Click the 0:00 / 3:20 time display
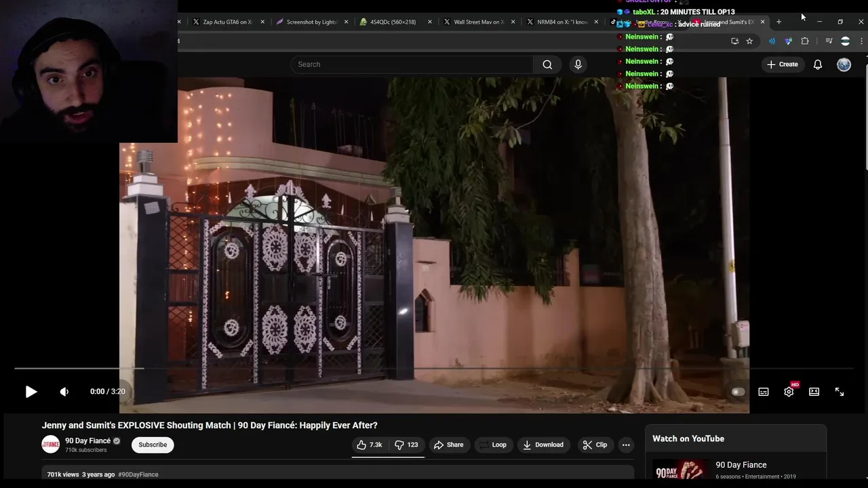 pyautogui.click(x=108, y=392)
